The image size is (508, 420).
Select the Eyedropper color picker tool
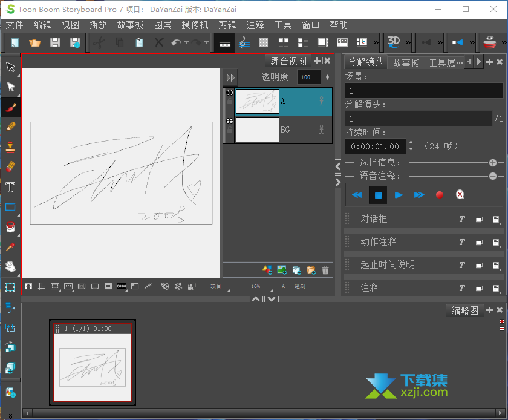tap(10, 247)
